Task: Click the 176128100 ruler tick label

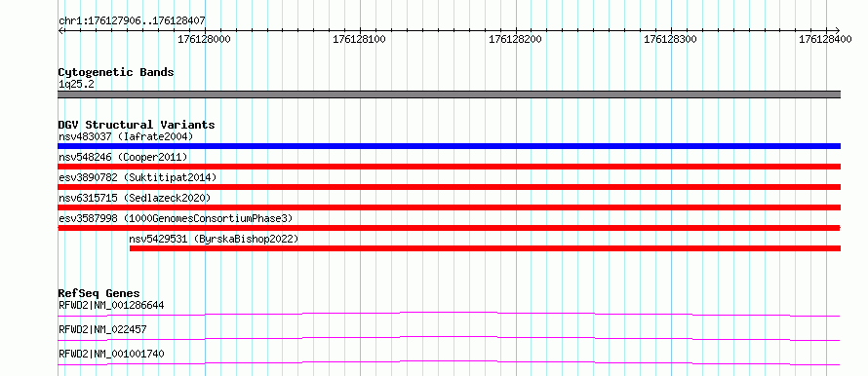Action: click(359, 39)
